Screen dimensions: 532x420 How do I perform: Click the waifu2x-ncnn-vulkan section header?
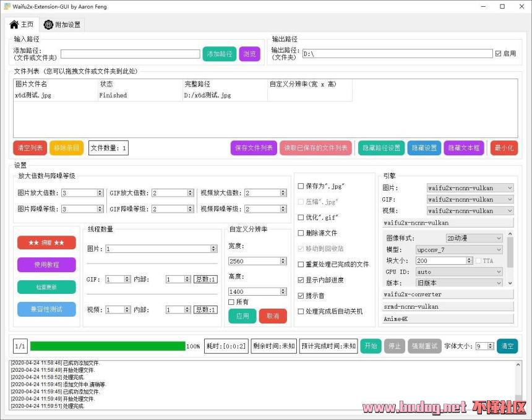447,223
